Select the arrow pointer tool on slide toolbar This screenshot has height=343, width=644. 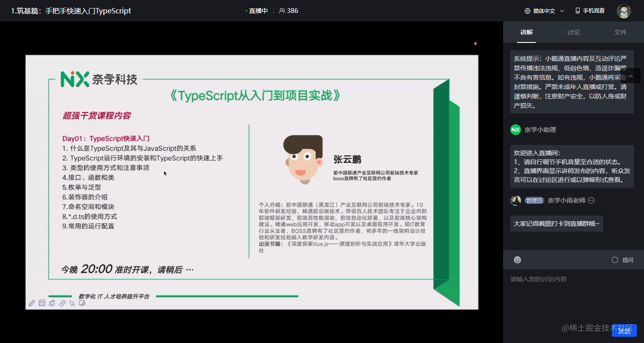coord(72,303)
